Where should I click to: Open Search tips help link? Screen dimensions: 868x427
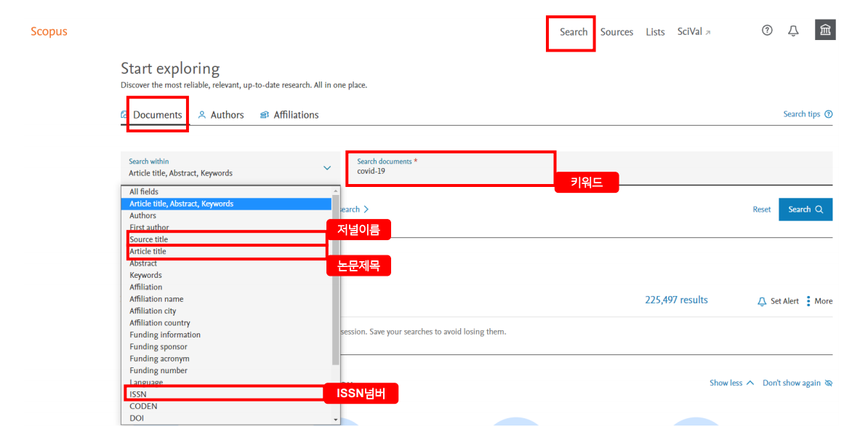click(807, 114)
